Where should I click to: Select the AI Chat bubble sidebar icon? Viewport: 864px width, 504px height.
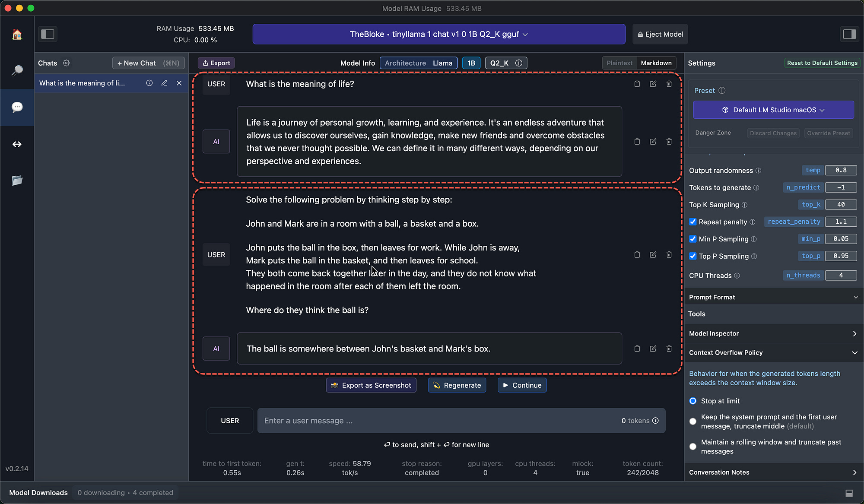point(17,107)
